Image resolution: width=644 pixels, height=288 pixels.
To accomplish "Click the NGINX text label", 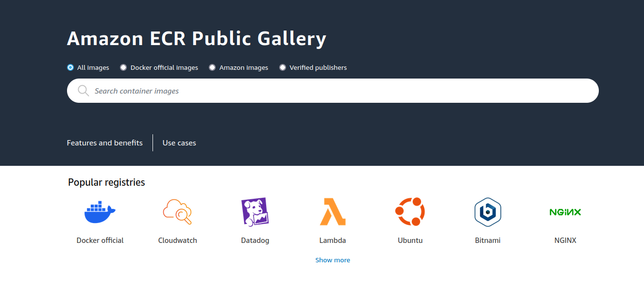I will (x=565, y=240).
